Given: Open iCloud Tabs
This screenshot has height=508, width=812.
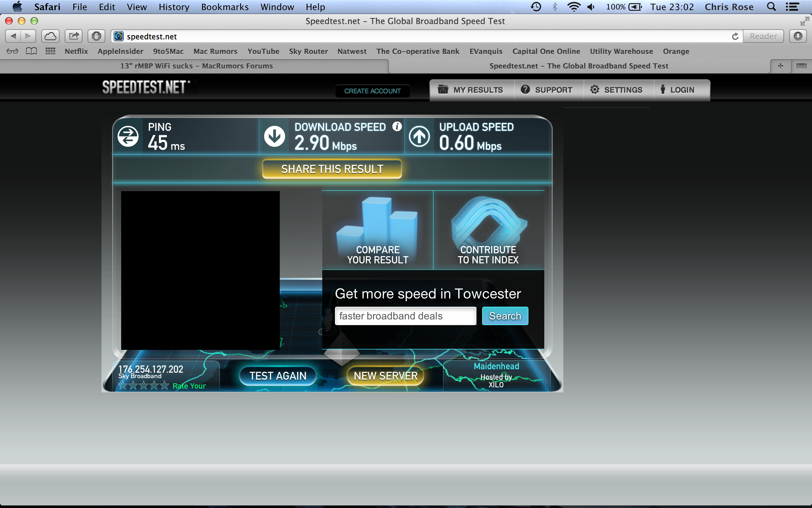Looking at the screenshot, I should click(x=50, y=36).
